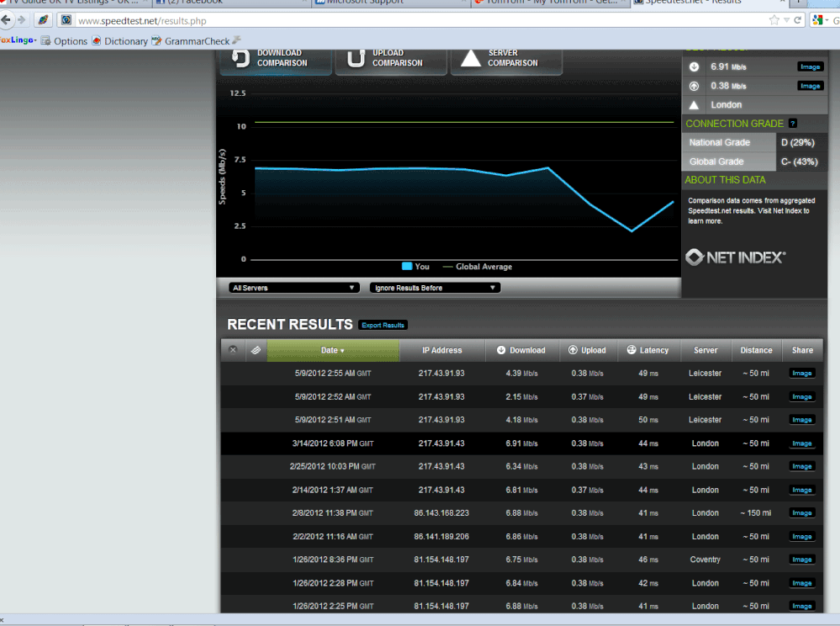Click the tag icon in table header
The width and height of the screenshot is (840, 626).
point(256,350)
